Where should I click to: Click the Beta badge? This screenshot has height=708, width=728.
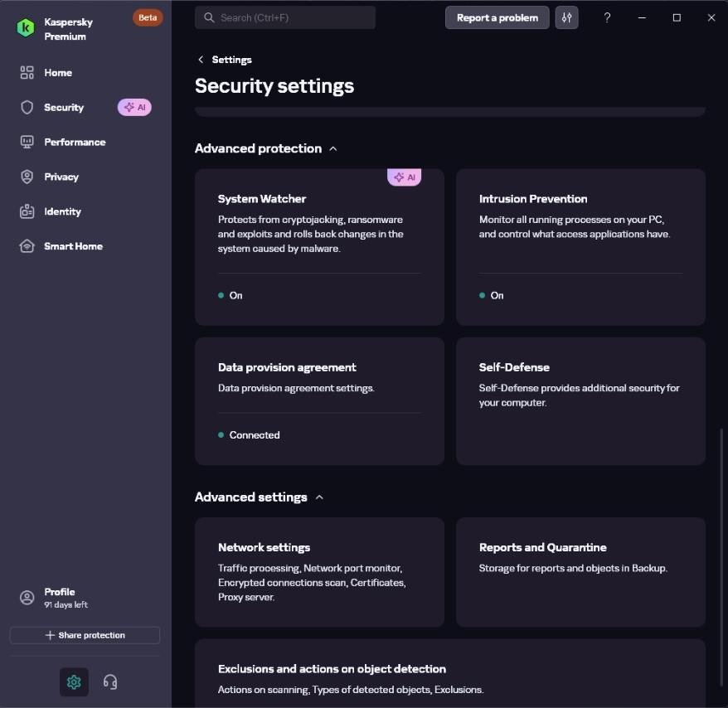pos(148,17)
